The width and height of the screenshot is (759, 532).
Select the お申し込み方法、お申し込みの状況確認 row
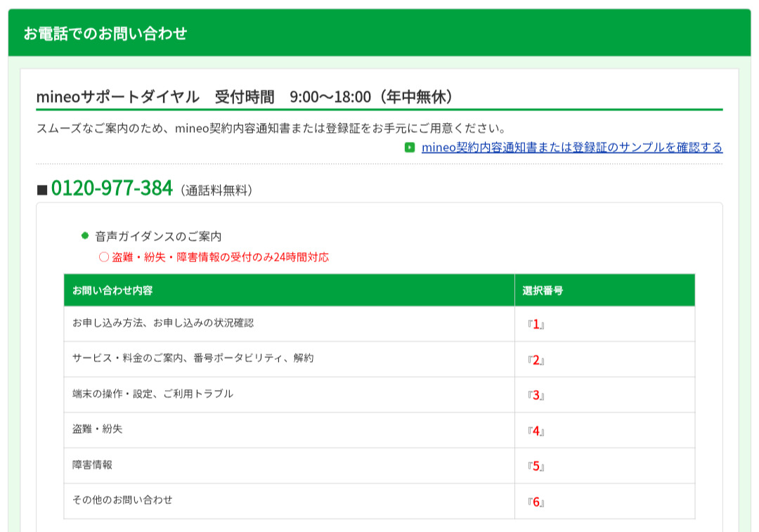(163, 323)
